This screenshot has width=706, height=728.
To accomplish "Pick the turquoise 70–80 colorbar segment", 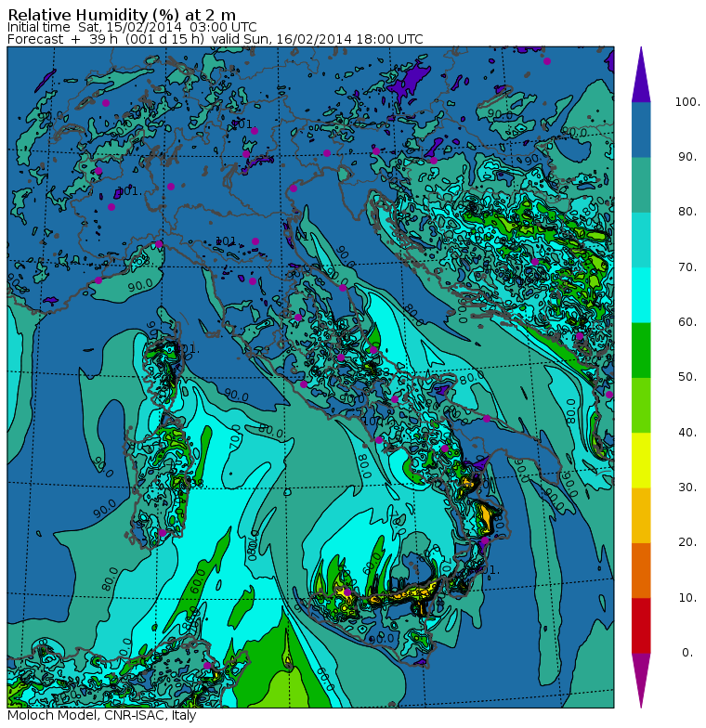I will coord(641,240).
